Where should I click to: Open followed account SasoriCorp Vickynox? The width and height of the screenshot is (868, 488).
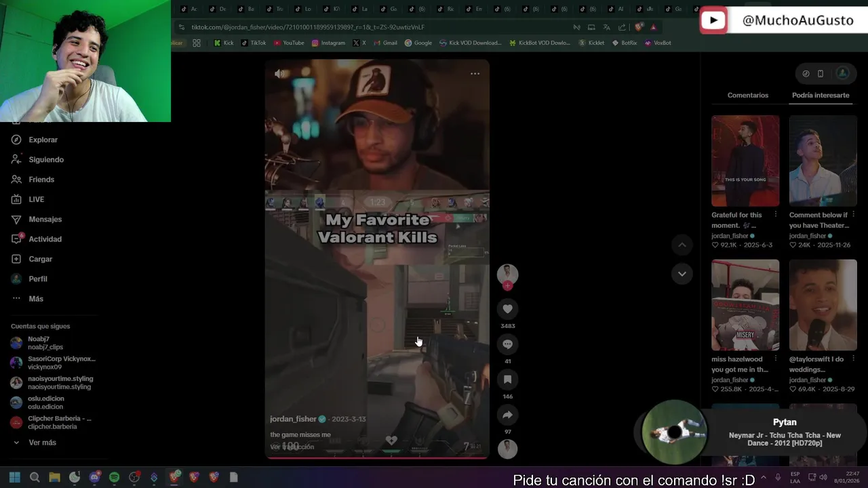pos(53,363)
